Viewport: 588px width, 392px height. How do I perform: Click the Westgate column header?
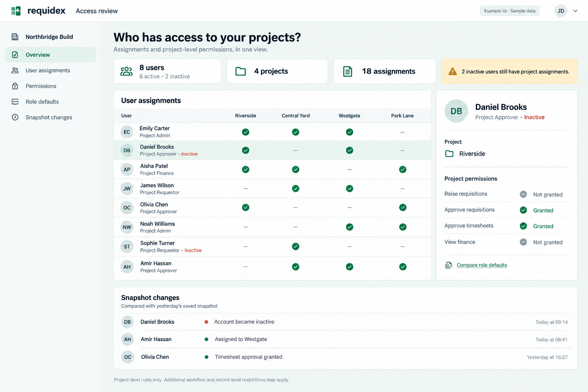click(350, 116)
